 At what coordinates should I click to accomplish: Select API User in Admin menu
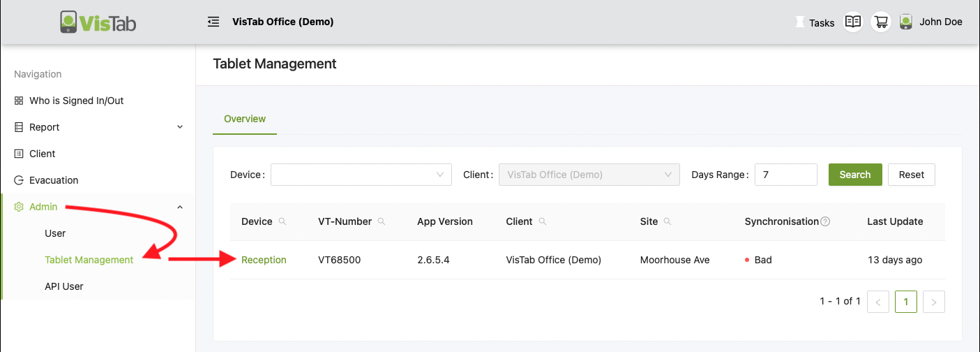coord(64,286)
